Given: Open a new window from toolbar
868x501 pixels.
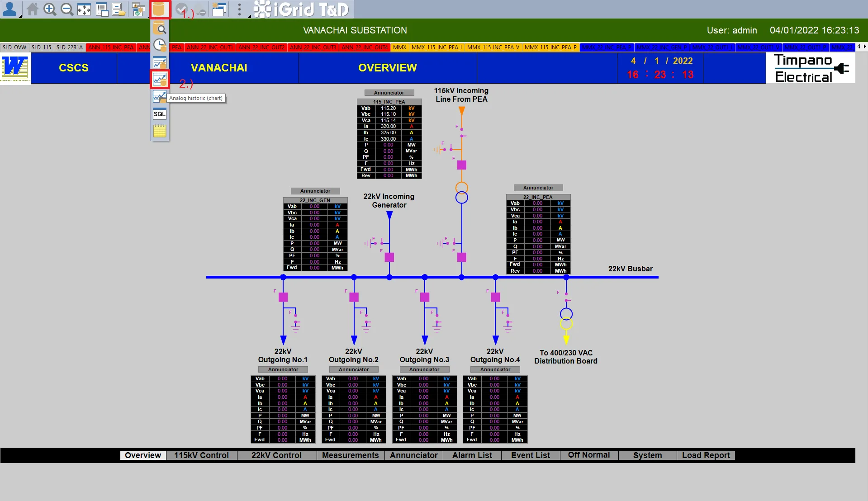Looking at the screenshot, I should pyautogui.click(x=219, y=9).
